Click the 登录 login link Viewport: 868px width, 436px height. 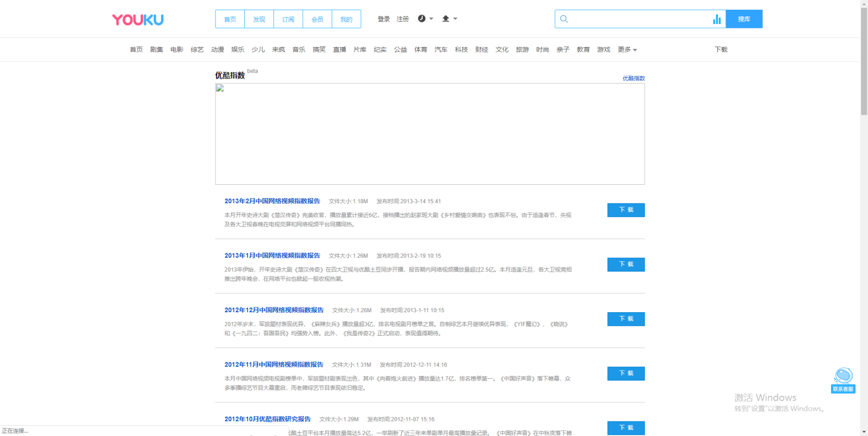[x=384, y=19]
